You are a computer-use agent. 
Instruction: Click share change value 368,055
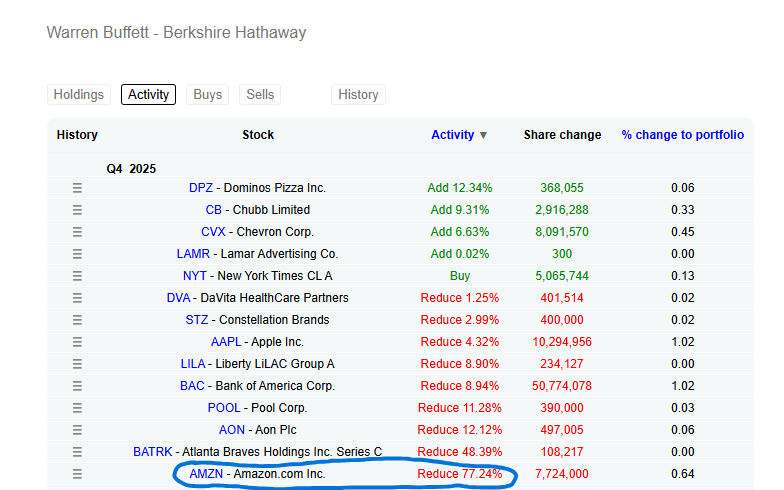tap(562, 188)
